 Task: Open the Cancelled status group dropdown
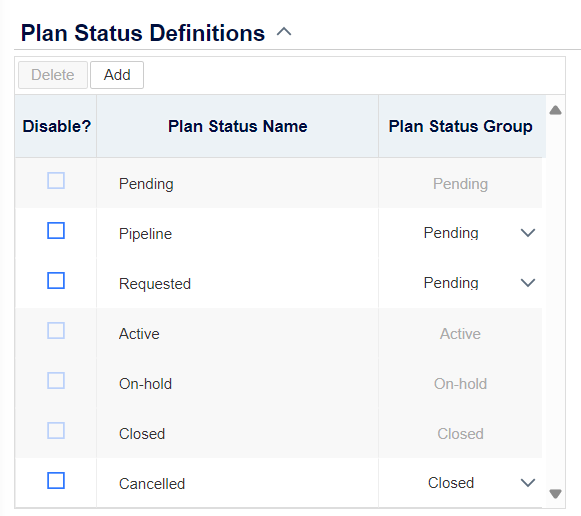(x=460, y=483)
